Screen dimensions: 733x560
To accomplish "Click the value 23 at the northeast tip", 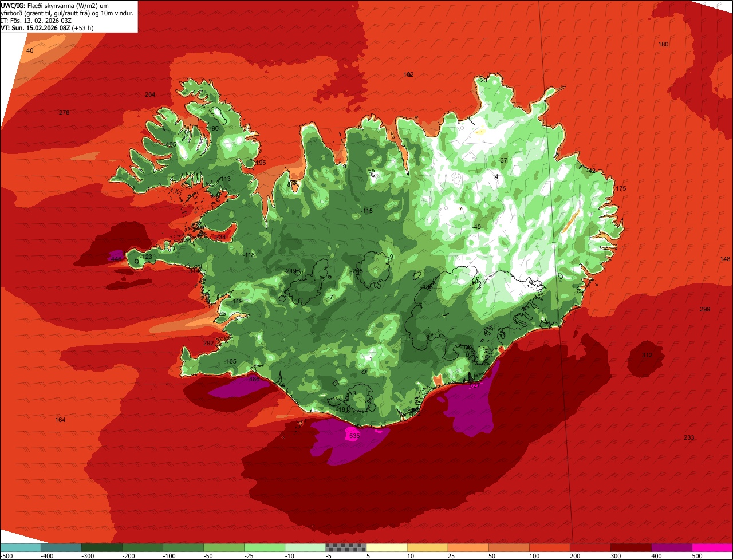I will [483, 80].
